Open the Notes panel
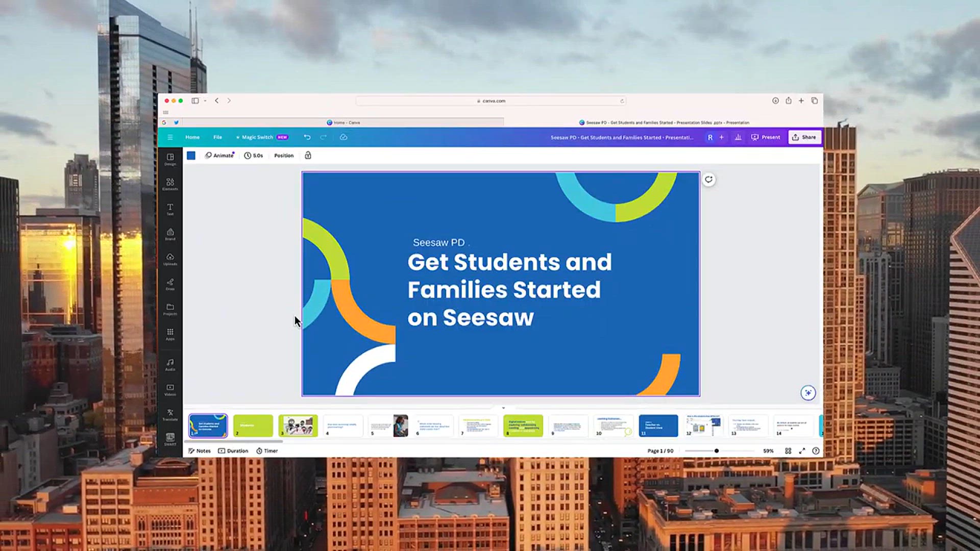The image size is (980, 551). click(x=199, y=451)
